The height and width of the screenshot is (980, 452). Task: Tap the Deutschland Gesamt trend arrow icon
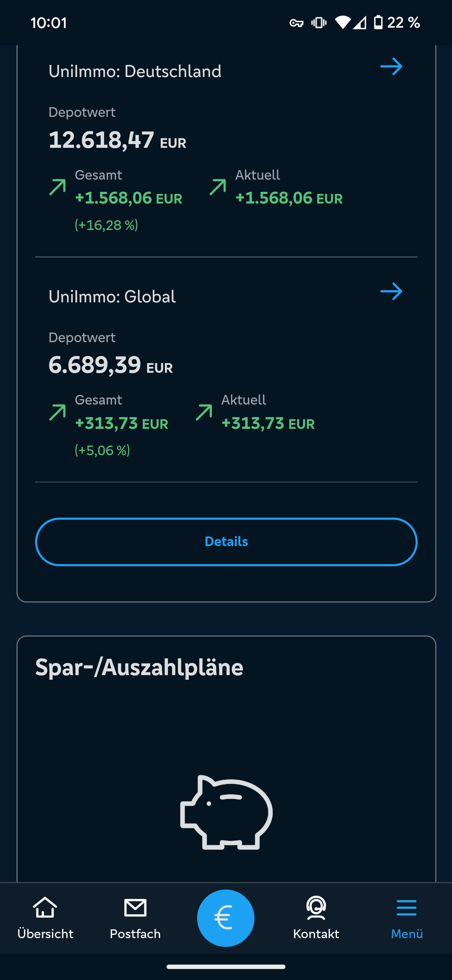(x=57, y=187)
